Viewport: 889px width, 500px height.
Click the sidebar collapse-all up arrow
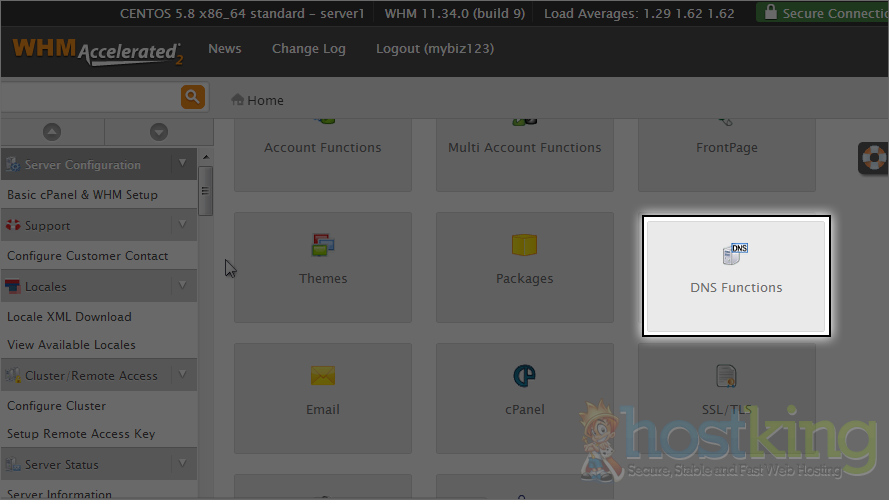(52, 131)
